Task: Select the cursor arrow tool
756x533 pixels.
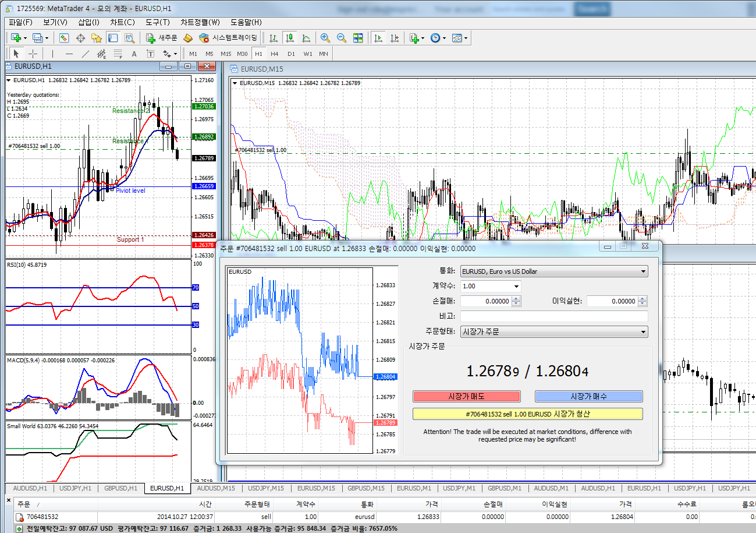Action: [x=17, y=54]
